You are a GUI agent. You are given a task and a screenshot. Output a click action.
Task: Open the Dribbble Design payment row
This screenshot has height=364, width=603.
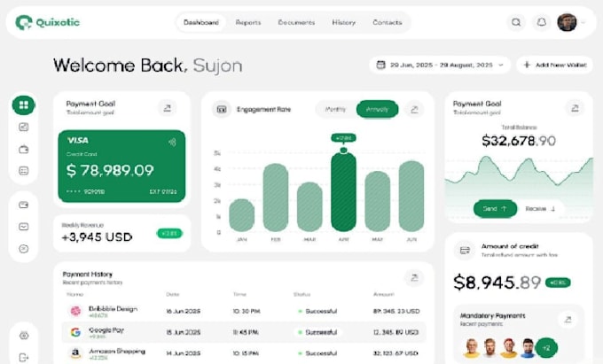[244, 311]
